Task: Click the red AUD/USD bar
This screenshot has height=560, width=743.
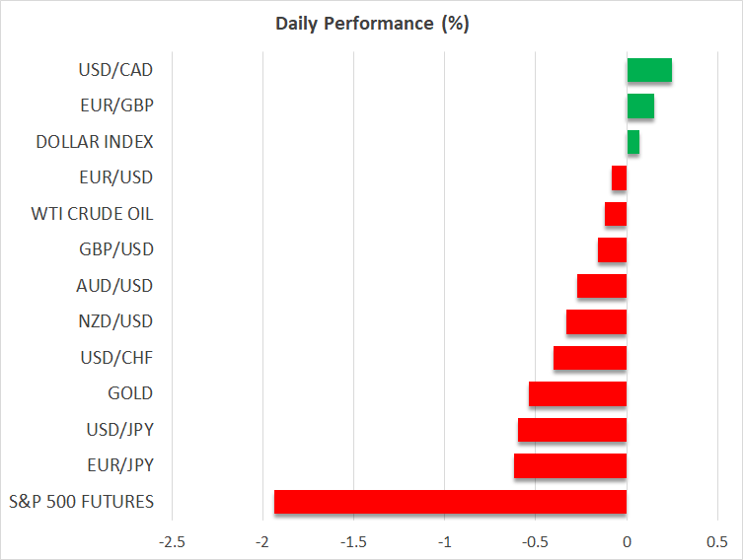Action: coord(602,286)
